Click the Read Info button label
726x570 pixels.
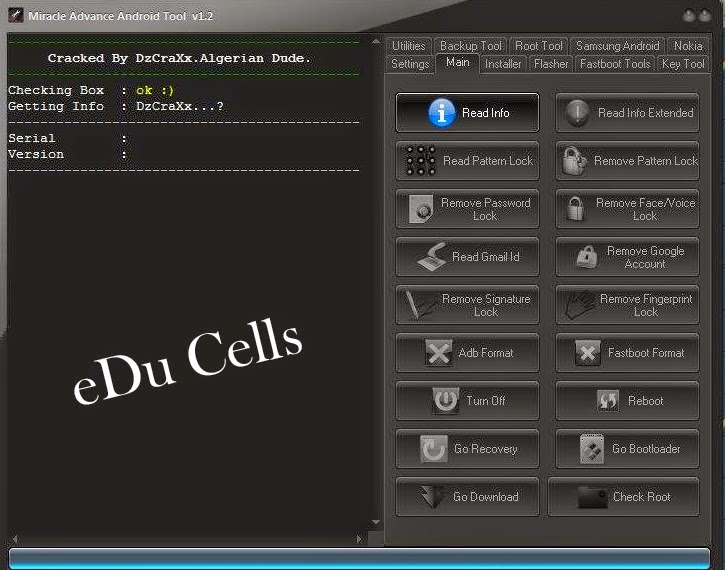point(486,113)
